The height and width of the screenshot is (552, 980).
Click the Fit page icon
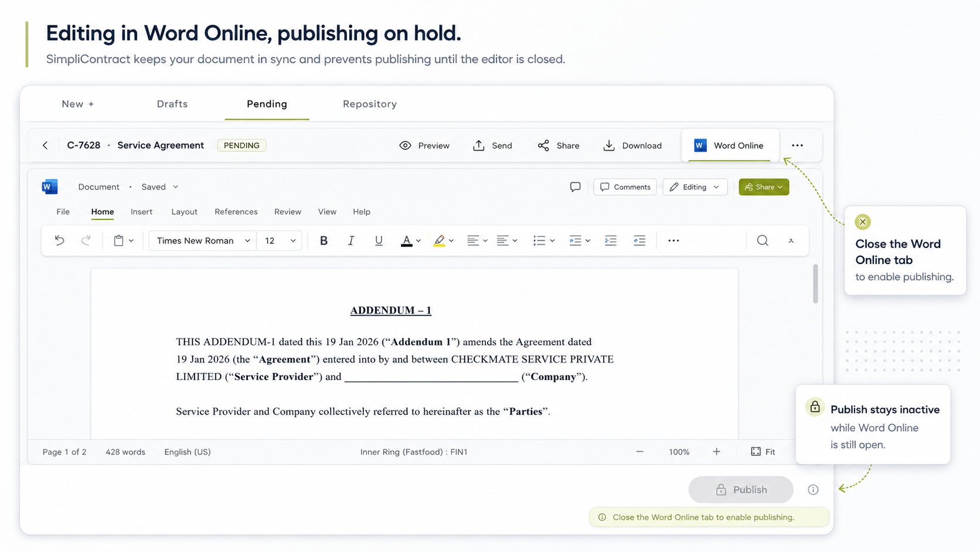tap(756, 452)
